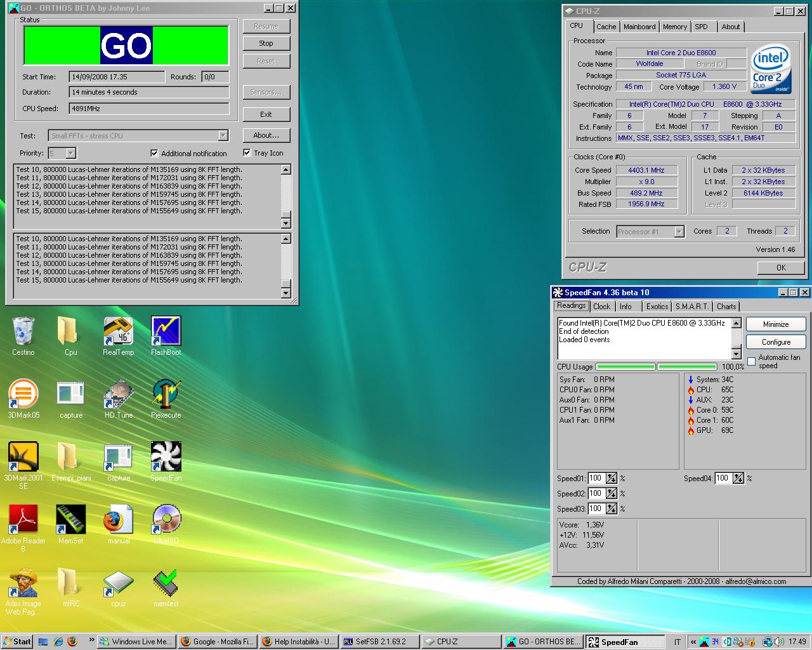
Task: Expand quick launch overflow chevron
Action: [91, 640]
